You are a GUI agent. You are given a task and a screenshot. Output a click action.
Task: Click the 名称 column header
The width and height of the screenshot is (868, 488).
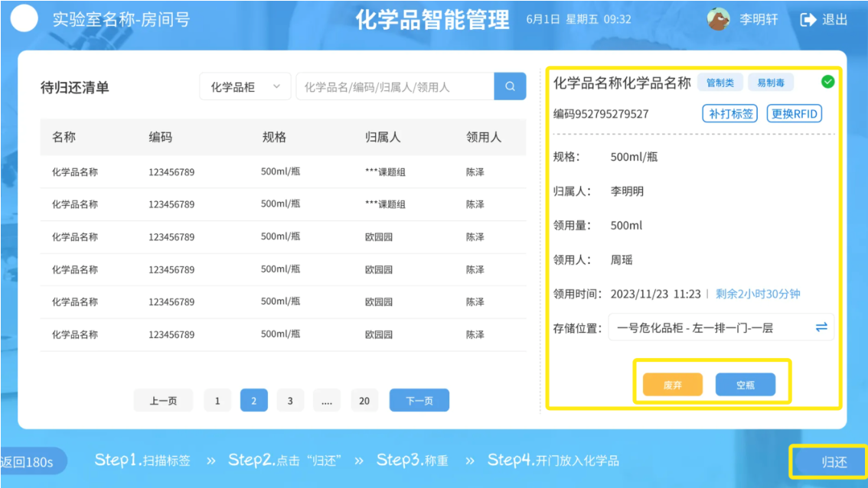click(x=64, y=137)
